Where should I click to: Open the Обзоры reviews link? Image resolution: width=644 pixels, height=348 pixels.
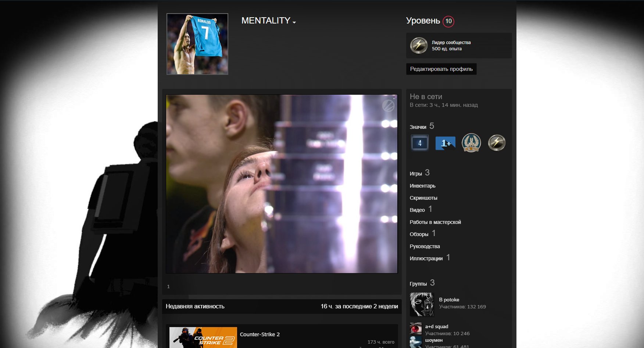click(x=419, y=234)
